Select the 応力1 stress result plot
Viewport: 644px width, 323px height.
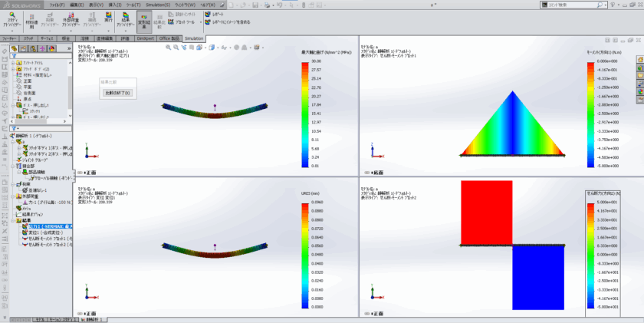click(48, 226)
